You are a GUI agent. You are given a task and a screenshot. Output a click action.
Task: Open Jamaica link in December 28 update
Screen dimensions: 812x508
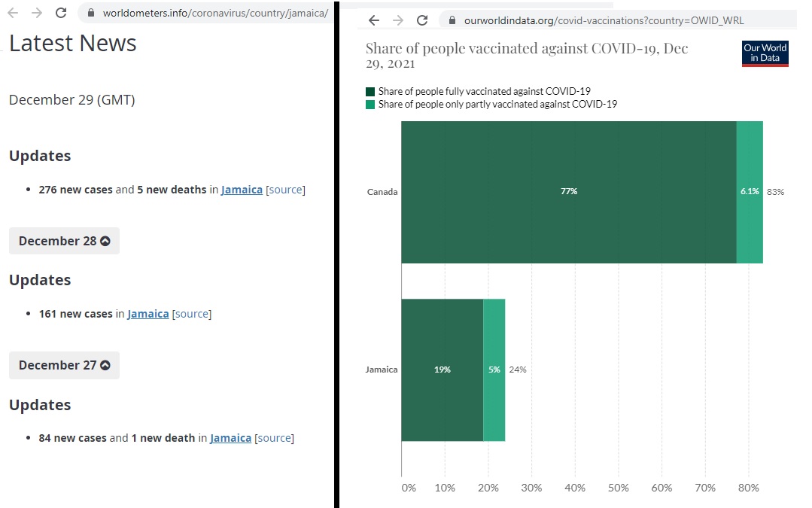point(148,314)
